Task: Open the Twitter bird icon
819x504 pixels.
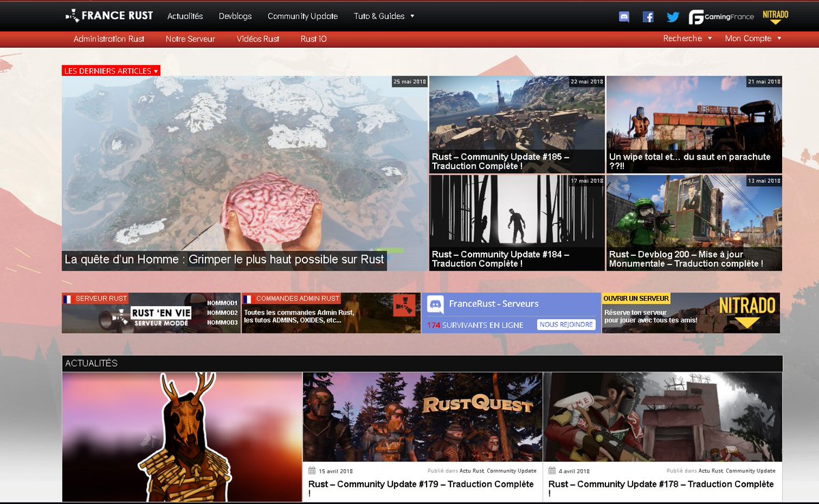Action: tap(673, 17)
